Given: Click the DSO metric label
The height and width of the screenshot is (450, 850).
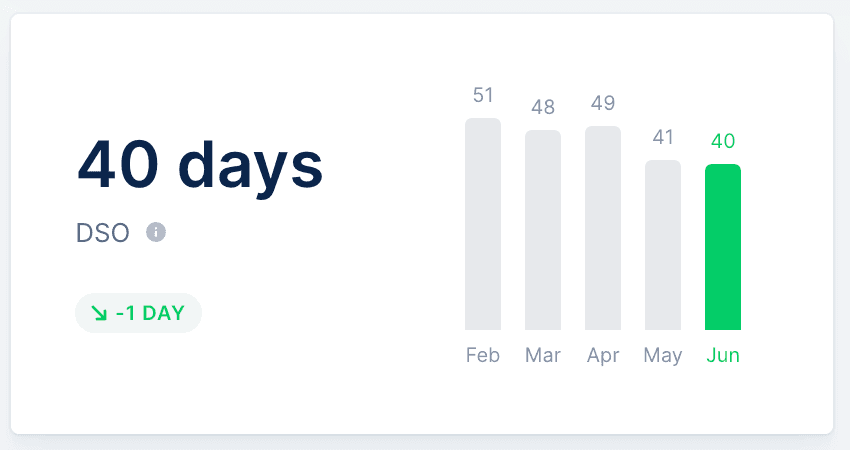Looking at the screenshot, I should (102, 233).
